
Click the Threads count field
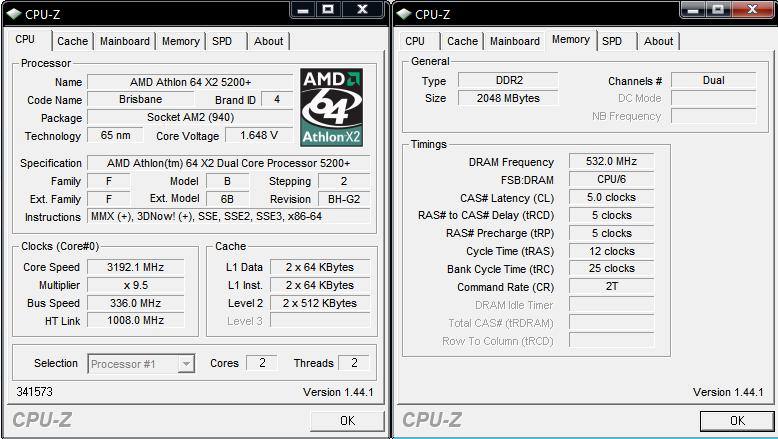pos(354,363)
